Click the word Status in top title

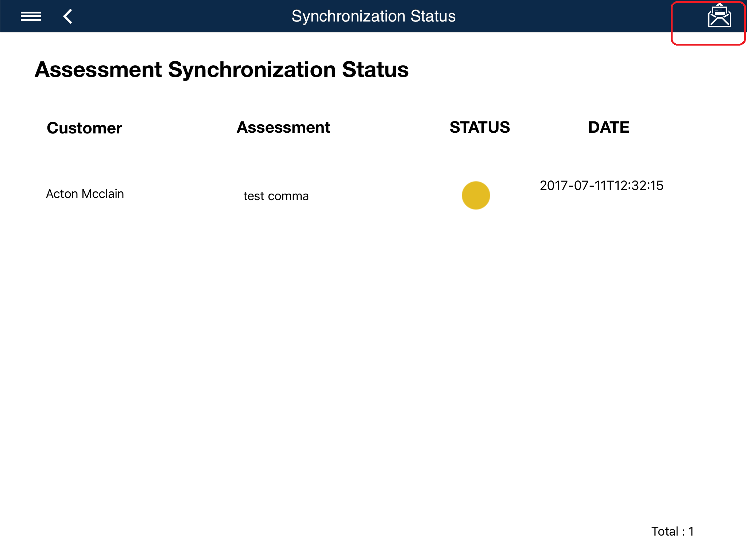click(x=433, y=16)
